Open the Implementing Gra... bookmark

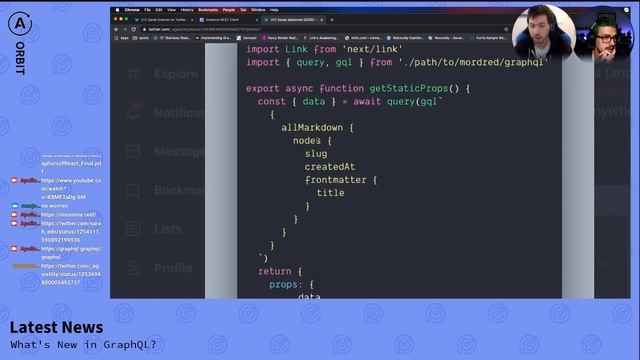tap(213, 38)
